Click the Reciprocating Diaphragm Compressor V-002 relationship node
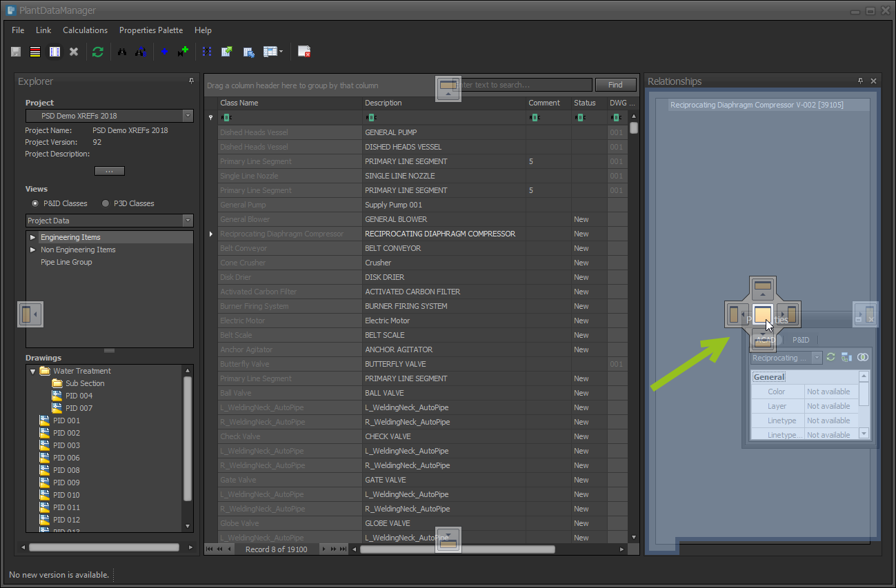The image size is (896, 588). point(757,105)
